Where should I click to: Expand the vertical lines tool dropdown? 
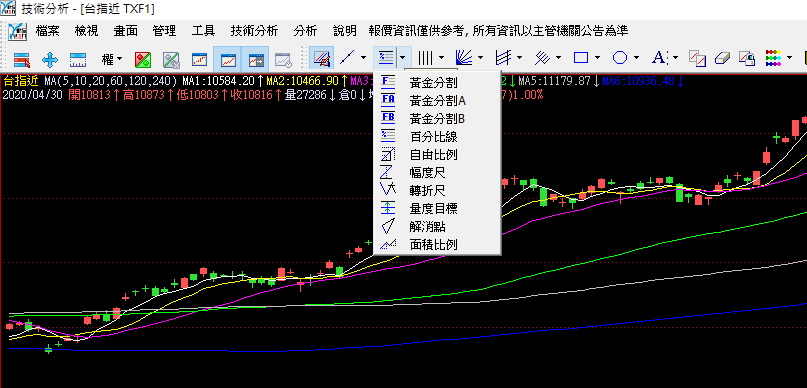(x=441, y=58)
